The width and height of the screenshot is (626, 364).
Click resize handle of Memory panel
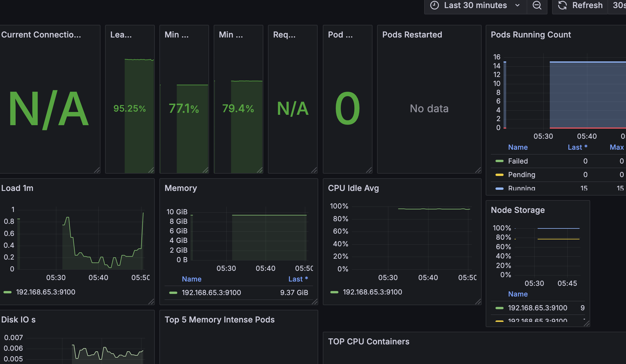coord(314,302)
